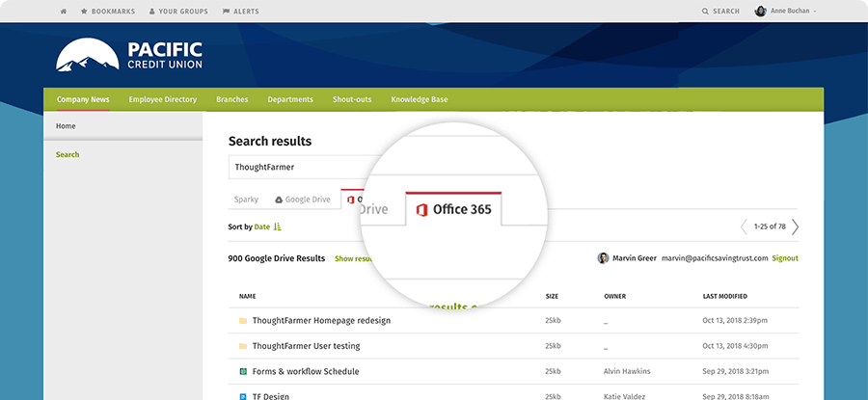Open the Branches tab
This screenshot has height=400, width=868.
tap(231, 99)
